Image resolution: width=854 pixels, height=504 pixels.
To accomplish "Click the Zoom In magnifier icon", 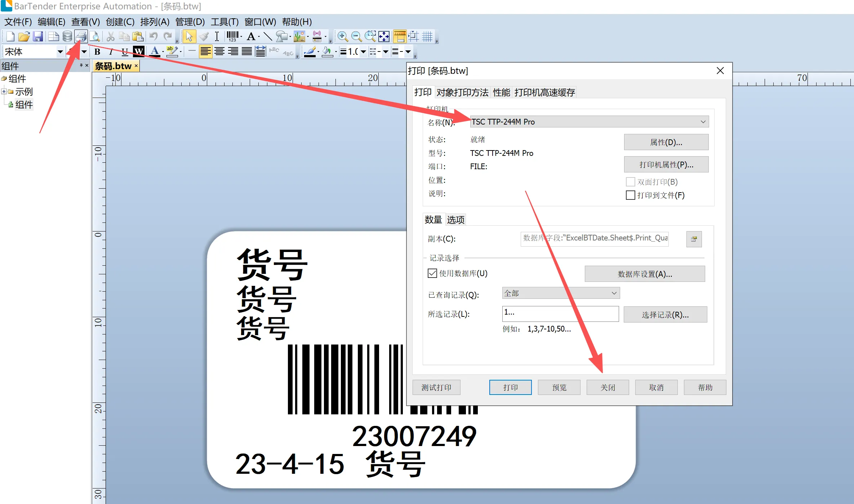I will click(342, 36).
